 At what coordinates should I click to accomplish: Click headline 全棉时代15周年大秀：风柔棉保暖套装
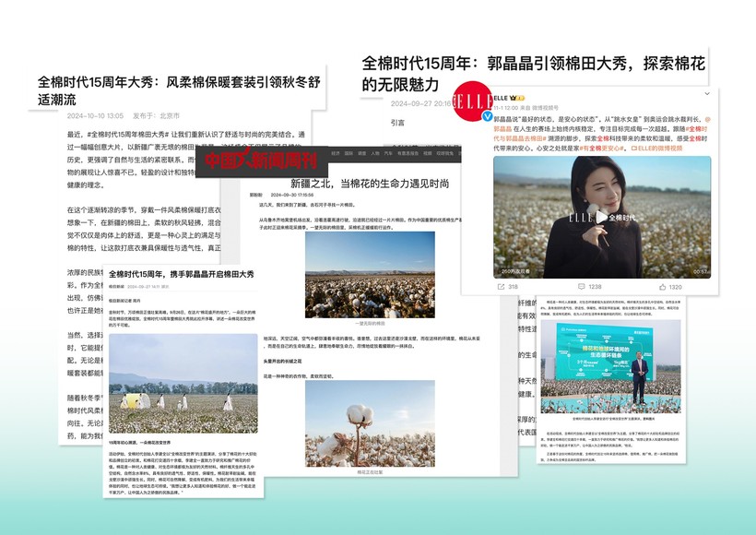pos(179,90)
